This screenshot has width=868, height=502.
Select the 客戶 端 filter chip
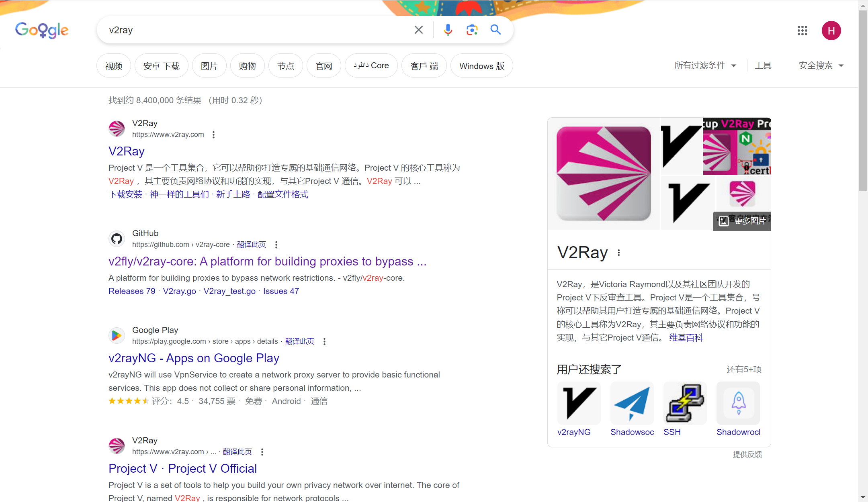pyautogui.click(x=424, y=66)
